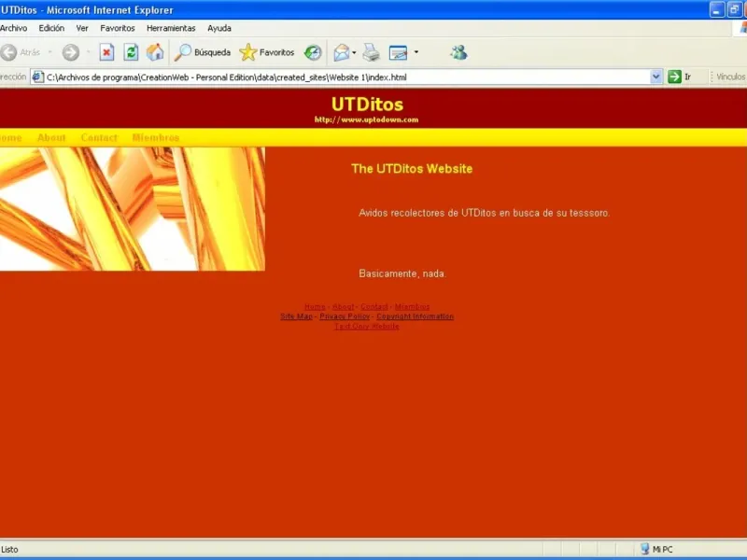Expand the Forward button history dropdown
Viewport: 747px width, 560px height.
tap(88, 52)
